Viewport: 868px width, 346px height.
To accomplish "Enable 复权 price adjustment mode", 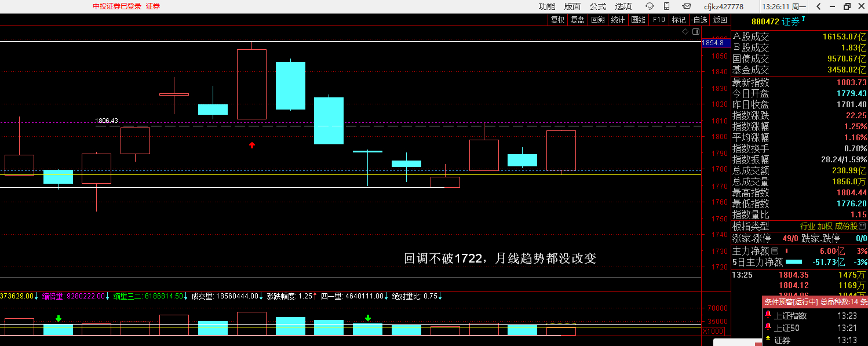I will click(x=557, y=20).
